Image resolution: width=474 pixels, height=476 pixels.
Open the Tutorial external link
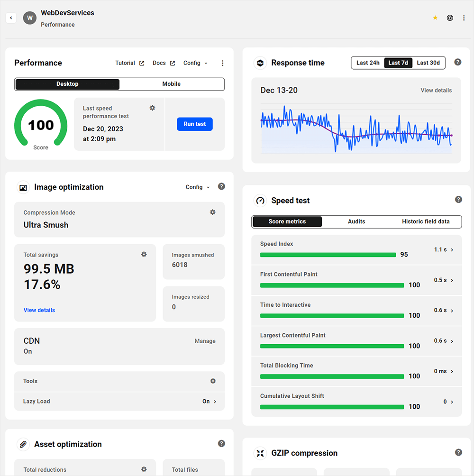[x=129, y=63]
